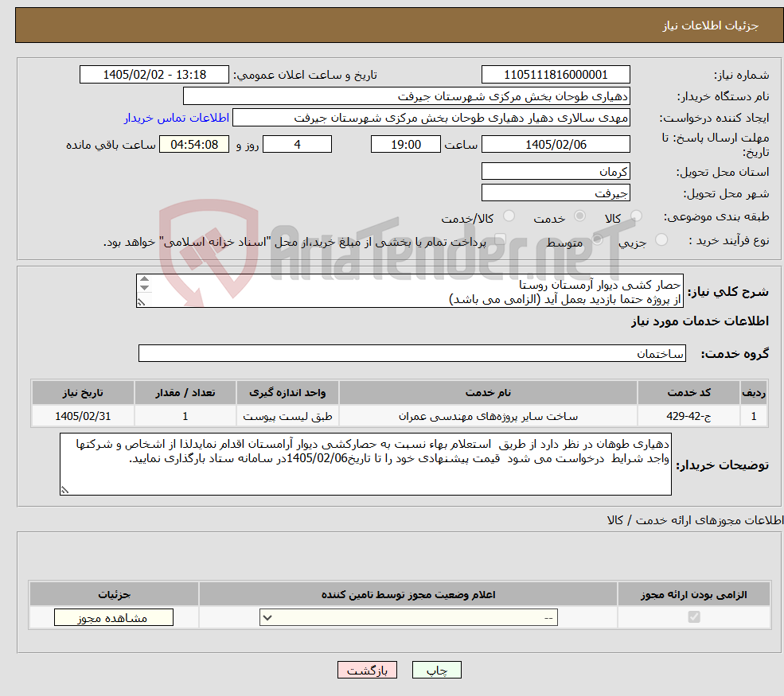Toggle the Islamic treasury payment checkbox
The image size is (784, 696).
(x=500, y=239)
